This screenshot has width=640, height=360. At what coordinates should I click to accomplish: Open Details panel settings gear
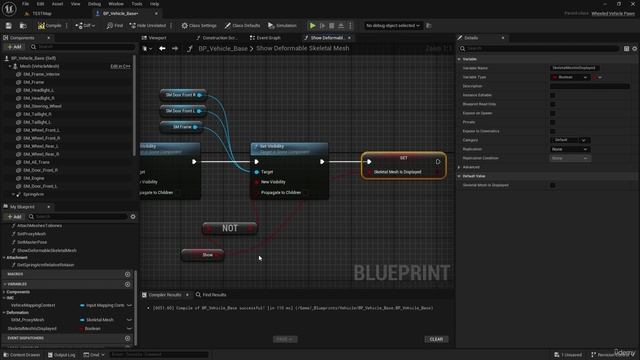635,49
